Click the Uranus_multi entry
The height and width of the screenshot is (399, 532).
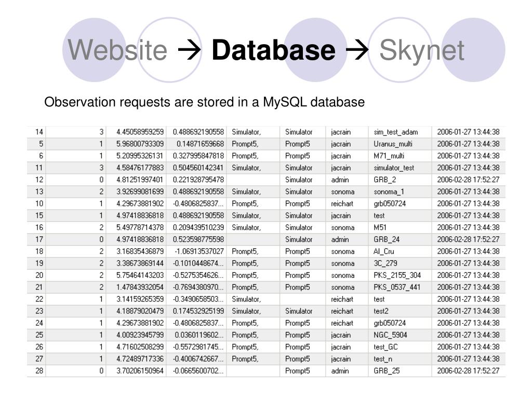click(x=392, y=144)
